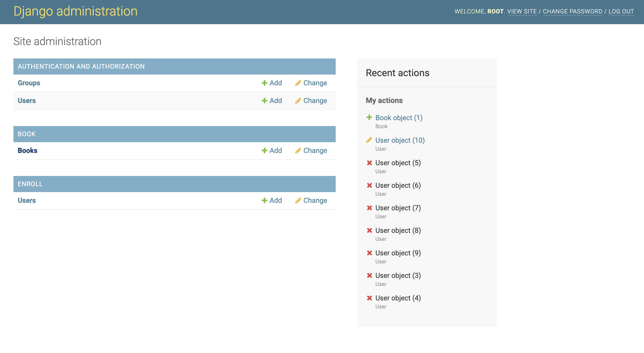This screenshot has height=353, width=644.
Task: Click the pencil icon in the Books row
Action: (x=298, y=150)
